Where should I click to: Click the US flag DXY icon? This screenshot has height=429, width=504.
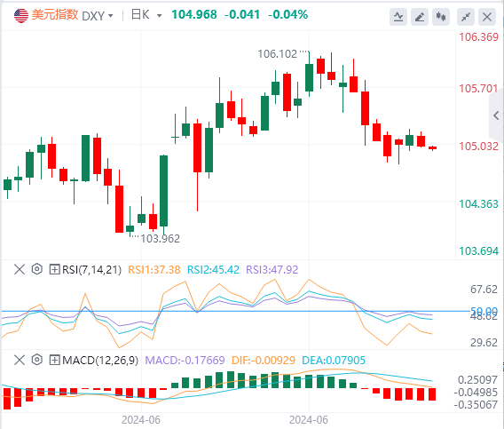point(21,15)
